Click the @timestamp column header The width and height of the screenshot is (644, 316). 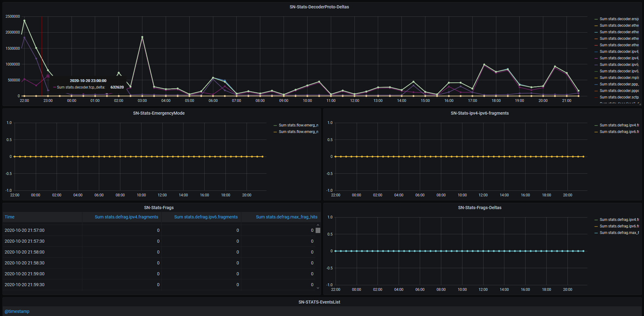(x=17, y=311)
